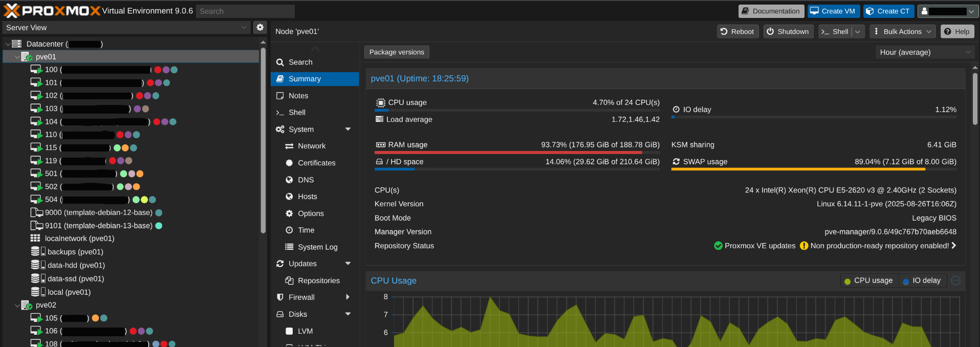Image resolution: width=980 pixels, height=347 pixels.
Task: Reboot the pve01 node
Action: click(x=737, y=32)
